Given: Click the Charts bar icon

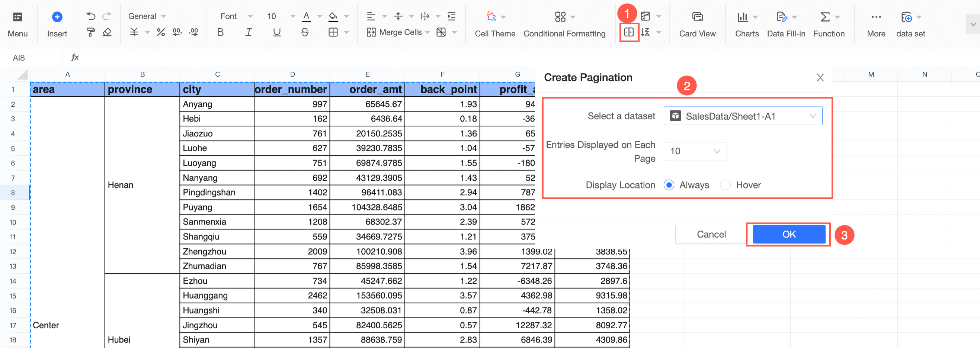Looking at the screenshot, I should [743, 17].
